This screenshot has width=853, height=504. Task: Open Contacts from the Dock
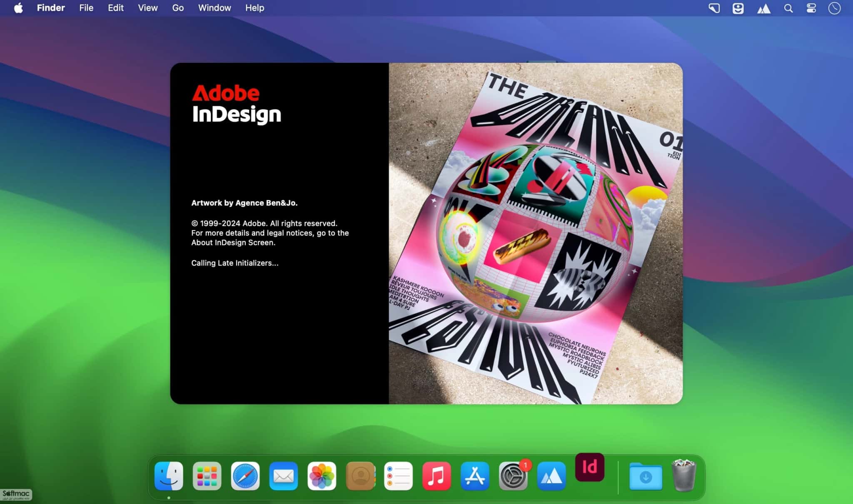click(x=361, y=476)
